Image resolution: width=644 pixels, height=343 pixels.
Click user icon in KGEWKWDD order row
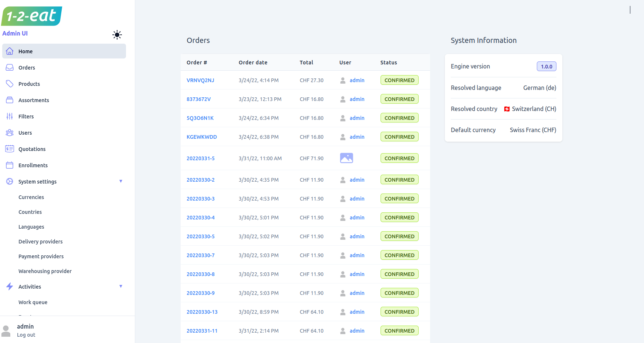[343, 137]
